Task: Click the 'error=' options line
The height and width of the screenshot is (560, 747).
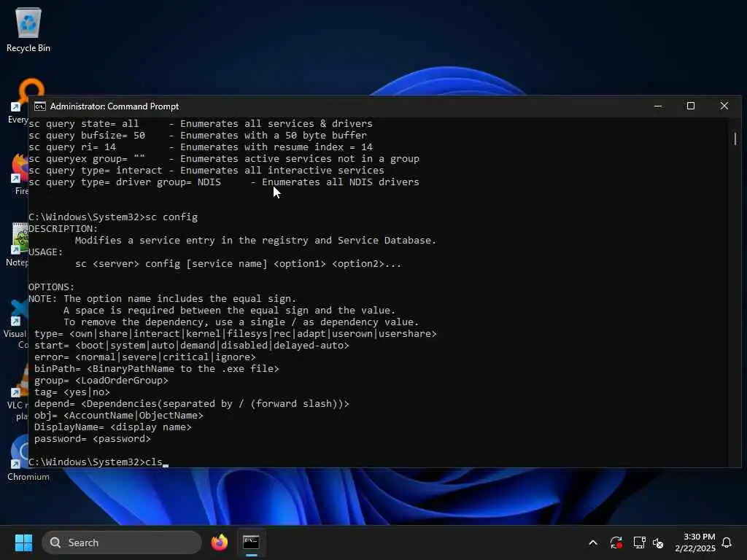Action: pos(145,357)
